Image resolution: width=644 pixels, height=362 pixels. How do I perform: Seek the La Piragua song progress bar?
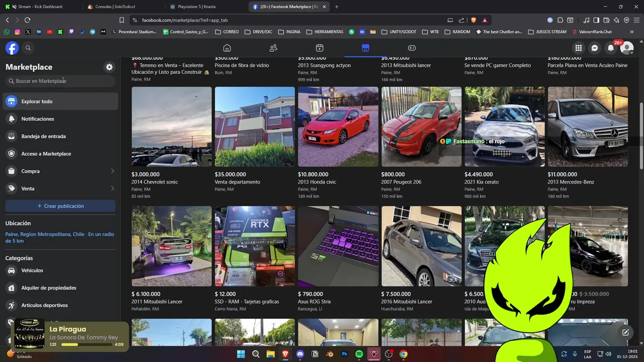87,345
